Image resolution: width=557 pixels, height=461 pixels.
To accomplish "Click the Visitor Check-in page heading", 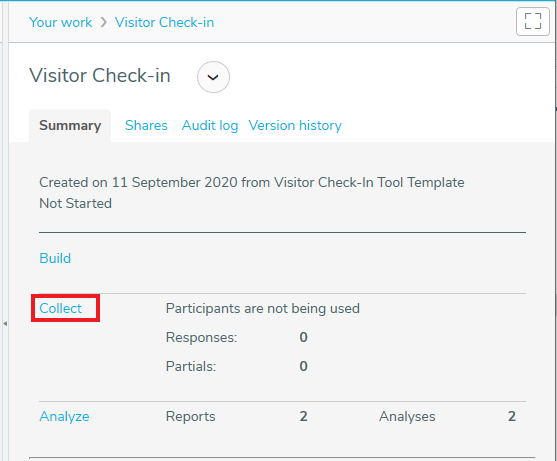I will [x=100, y=76].
